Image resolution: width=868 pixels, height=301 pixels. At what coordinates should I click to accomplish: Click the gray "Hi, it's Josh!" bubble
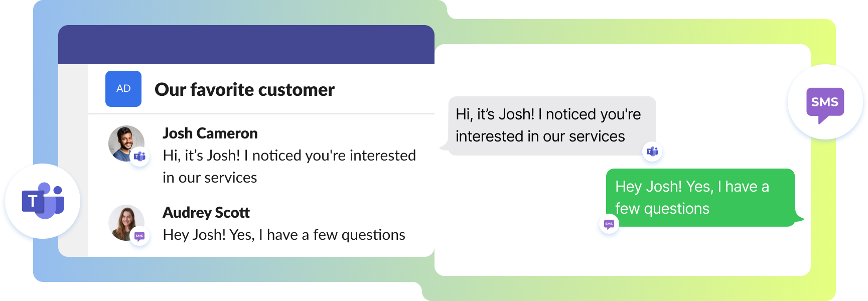tap(549, 125)
